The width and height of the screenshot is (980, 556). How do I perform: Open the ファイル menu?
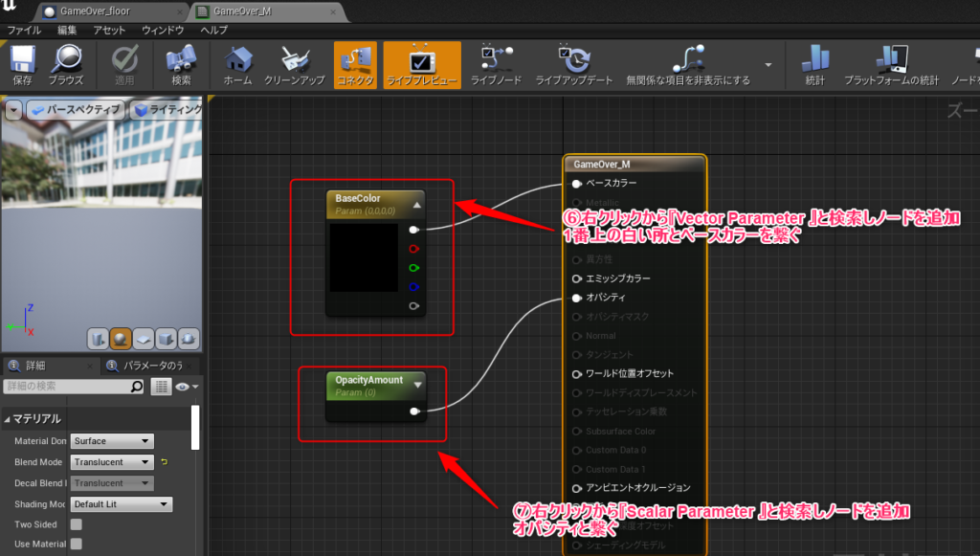click(24, 30)
